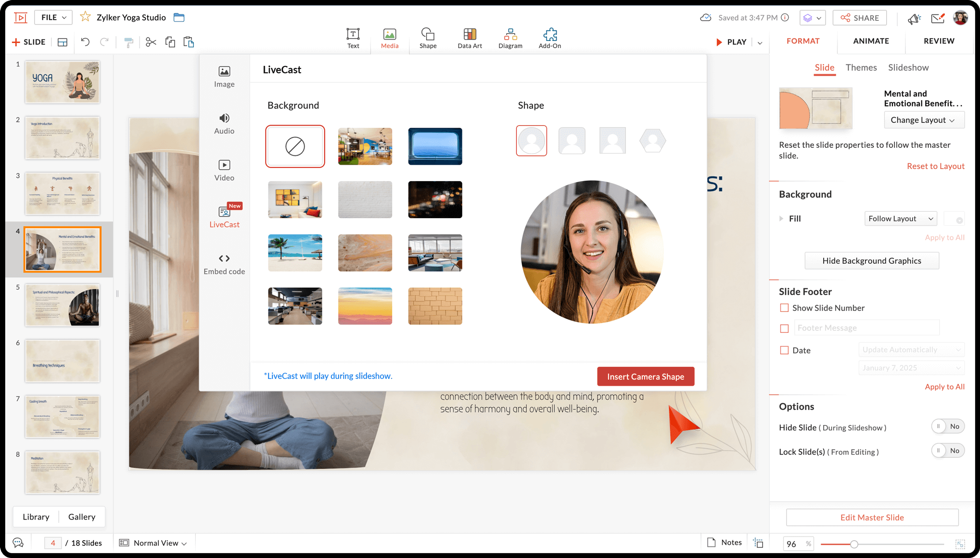Choose hexagon camera shape
Image resolution: width=980 pixels, height=558 pixels.
(652, 141)
